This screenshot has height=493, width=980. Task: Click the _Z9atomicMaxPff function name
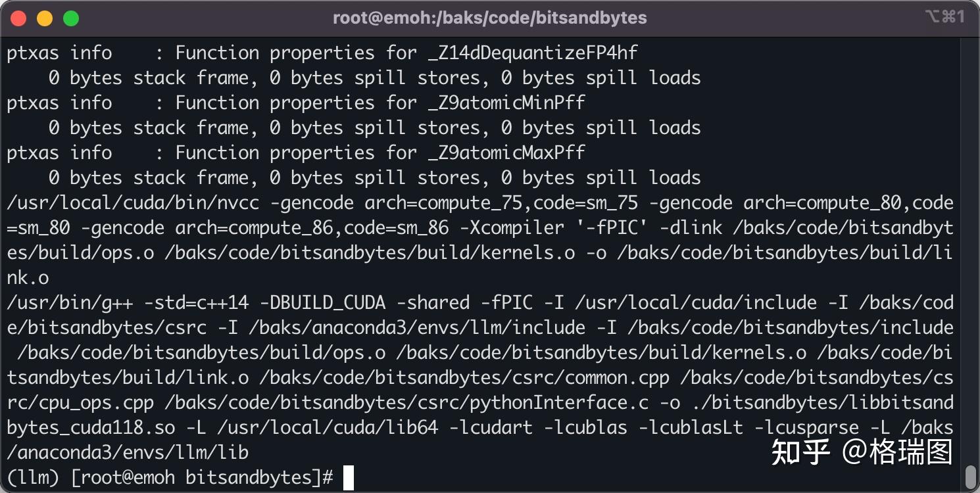pyautogui.click(x=506, y=153)
